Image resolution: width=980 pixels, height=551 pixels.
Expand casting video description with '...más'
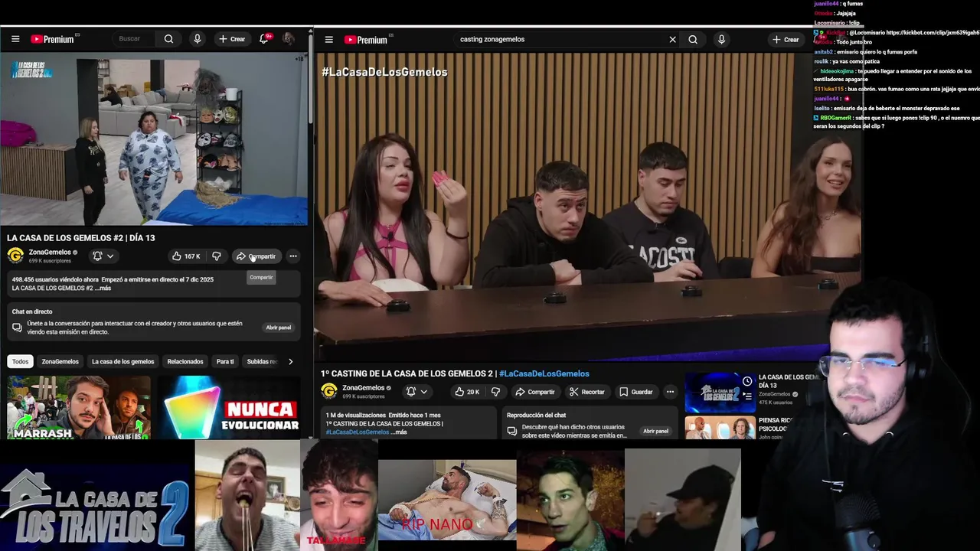coord(399,432)
